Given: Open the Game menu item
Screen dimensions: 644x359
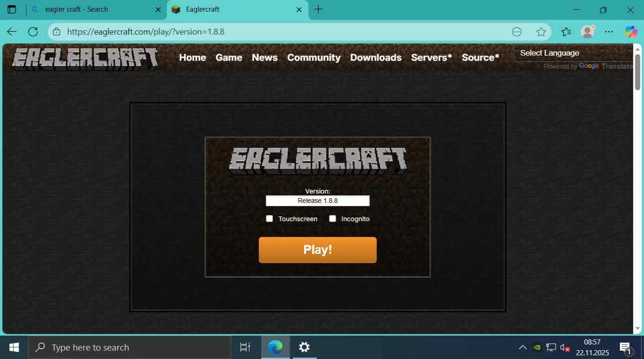Looking at the screenshot, I should click(x=229, y=57).
